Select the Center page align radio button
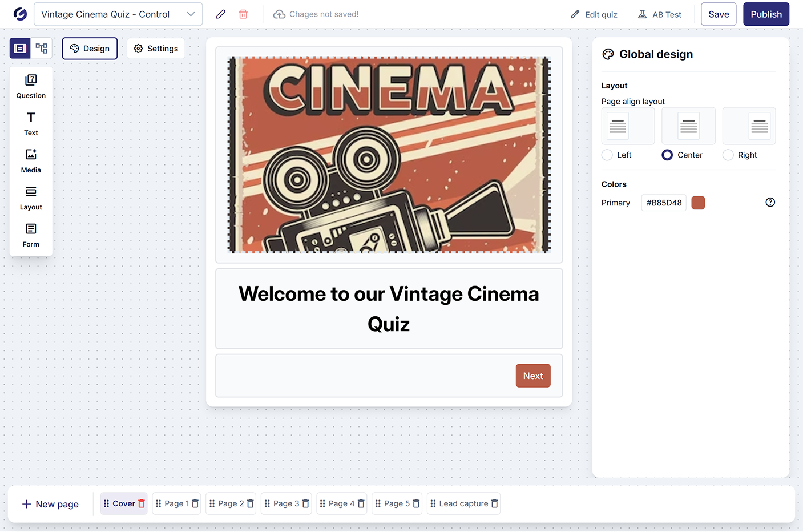This screenshot has width=803, height=532. tap(667, 155)
